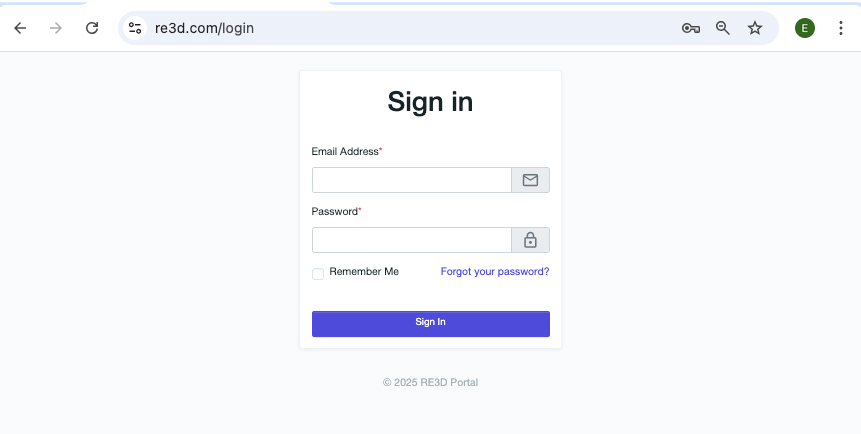Bookmark this page with the star
This screenshot has height=434, width=861.
755,28
